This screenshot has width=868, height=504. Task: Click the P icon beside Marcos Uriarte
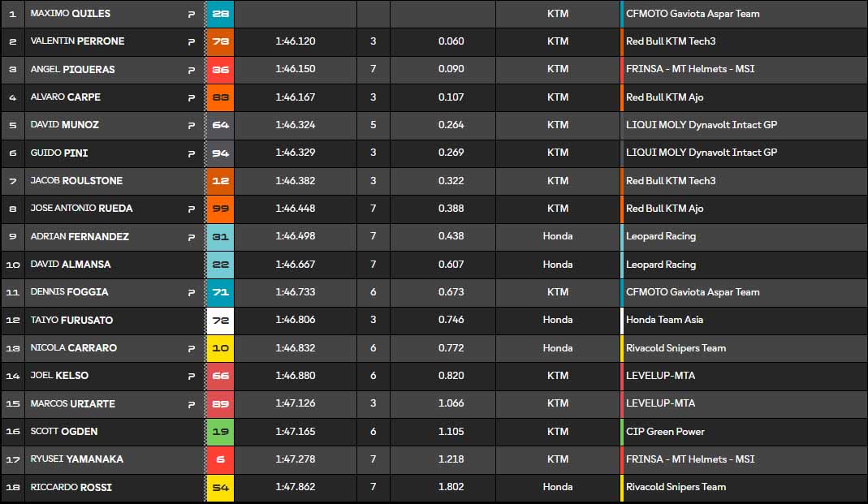(x=192, y=403)
